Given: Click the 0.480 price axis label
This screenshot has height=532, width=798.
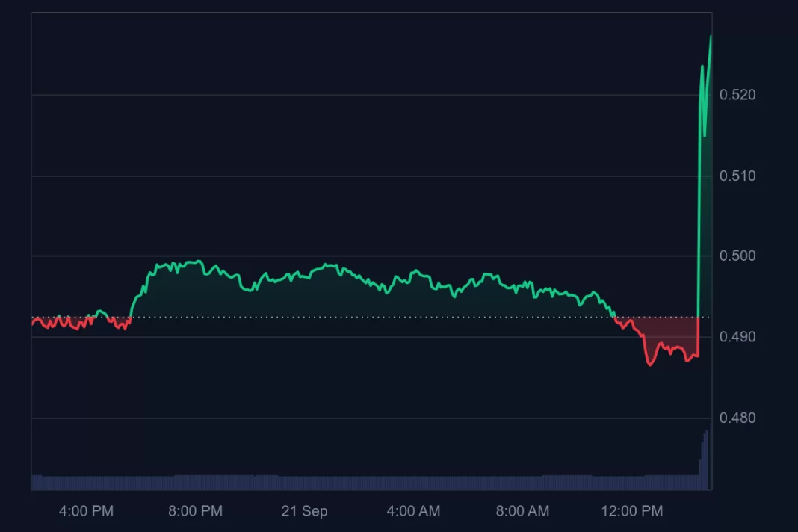Looking at the screenshot, I should tap(737, 418).
